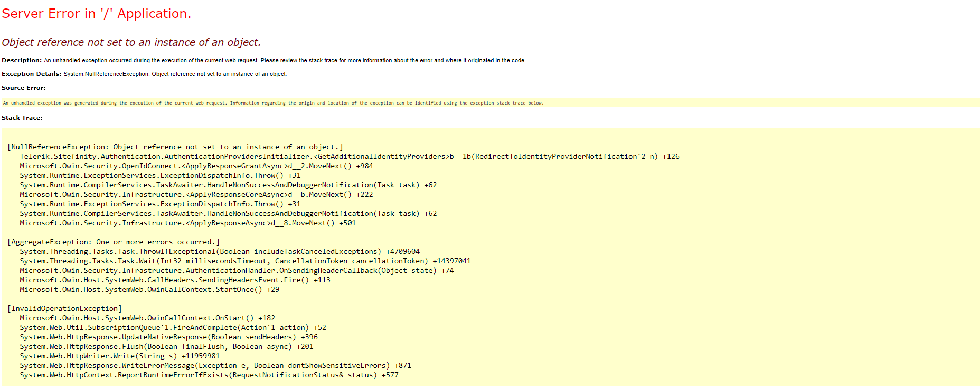
Task: Select "[AggregateException: One or more errors occurred.]"
Action: (x=114, y=242)
